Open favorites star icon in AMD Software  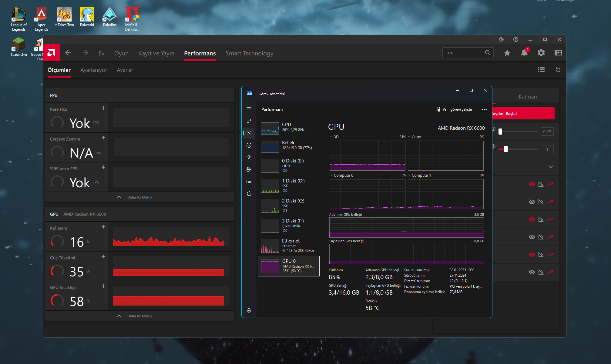click(507, 53)
